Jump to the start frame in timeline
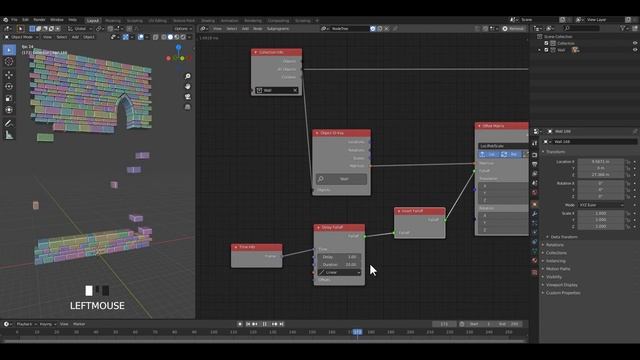 [248, 324]
